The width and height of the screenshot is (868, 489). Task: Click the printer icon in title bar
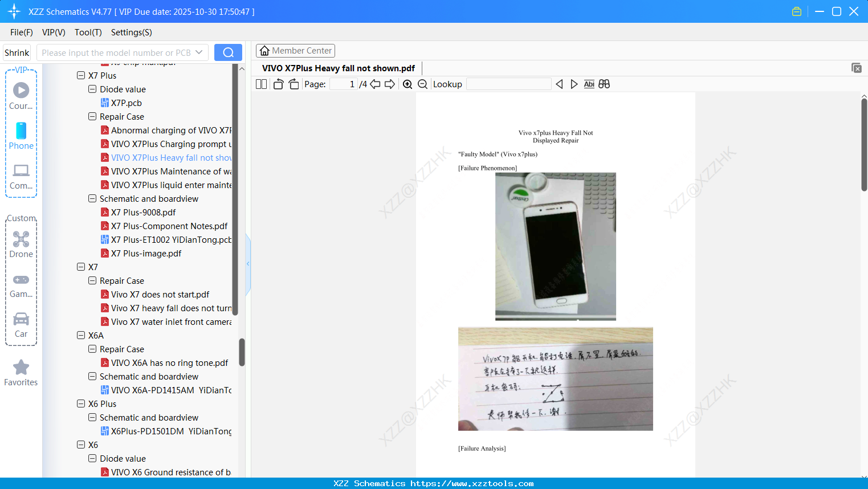pyautogui.click(x=796, y=11)
